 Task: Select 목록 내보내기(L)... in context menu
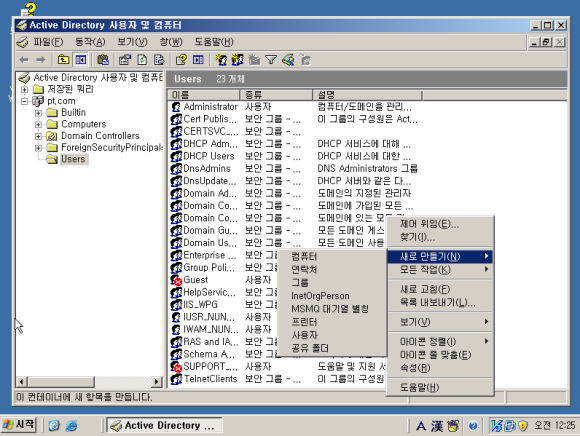[440, 302]
